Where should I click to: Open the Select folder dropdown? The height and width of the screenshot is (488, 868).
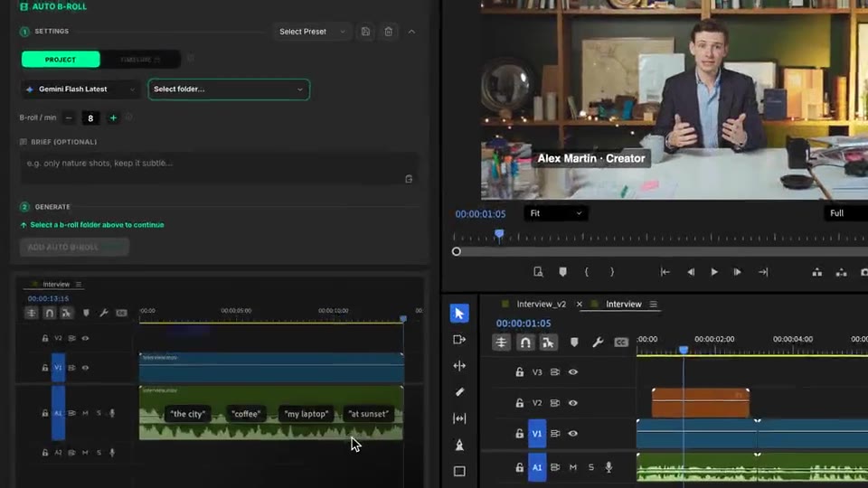tap(229, 89)
